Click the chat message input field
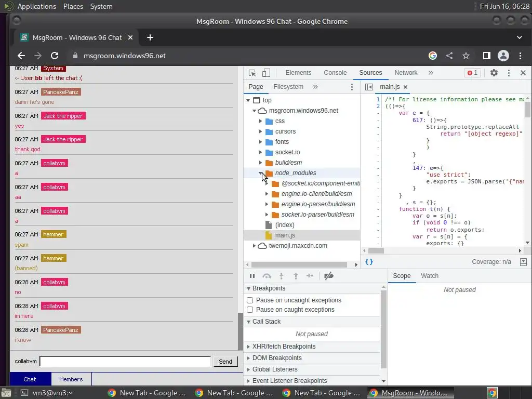Image resolution: width=532 pixels, height=399 pixels. point(125,362)
